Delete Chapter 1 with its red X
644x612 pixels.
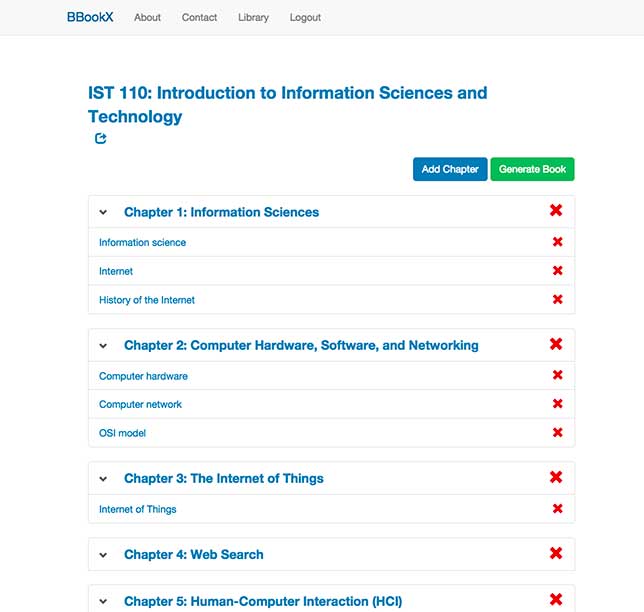556,210
